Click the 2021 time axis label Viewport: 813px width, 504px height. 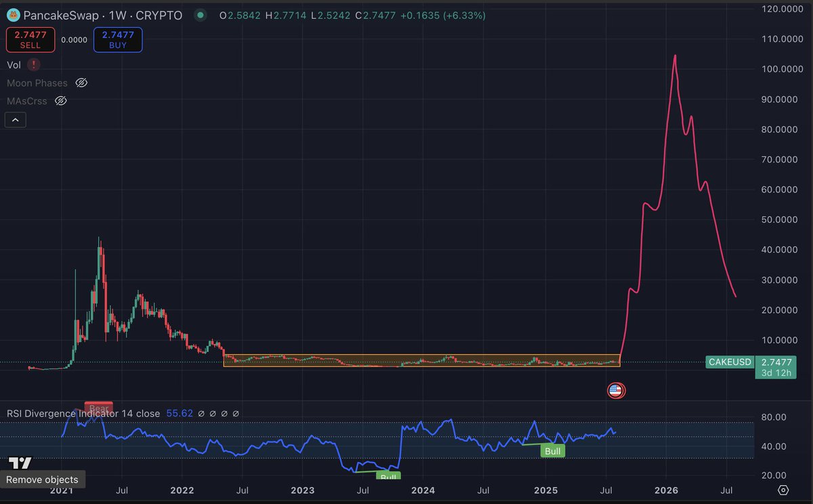(x=62, y=489)
